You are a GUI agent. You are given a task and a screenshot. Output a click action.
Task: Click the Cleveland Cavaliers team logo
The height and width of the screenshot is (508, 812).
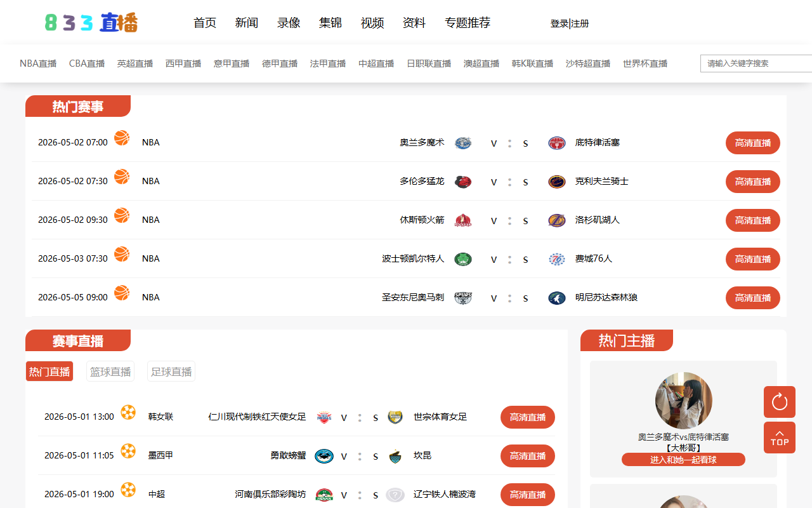[x=557, y=182]
